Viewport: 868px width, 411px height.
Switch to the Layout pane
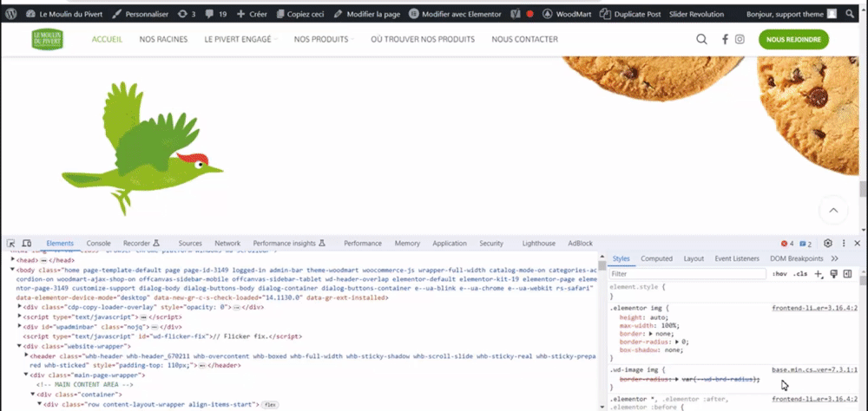click(694, 258)
